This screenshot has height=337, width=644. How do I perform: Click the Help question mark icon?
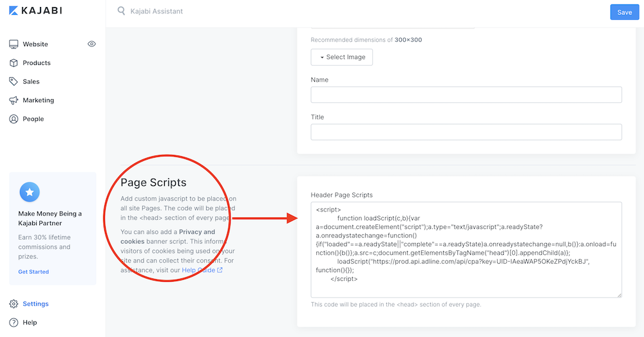[14, 323]
